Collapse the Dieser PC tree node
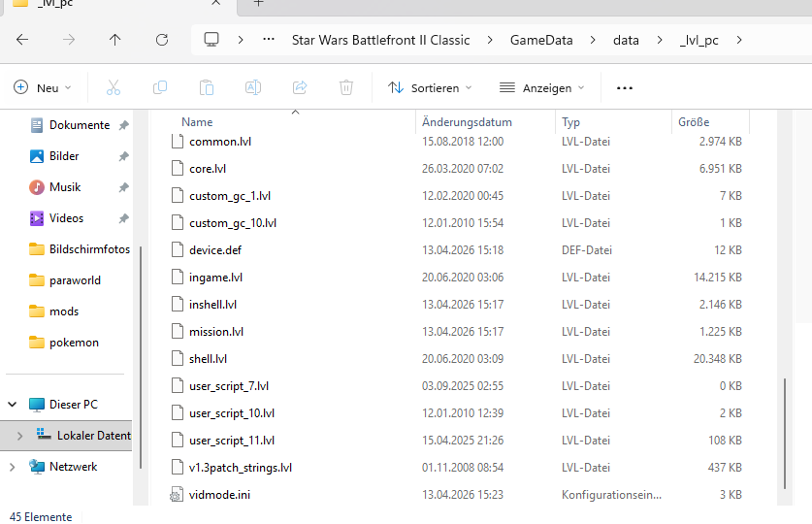This screenshot has width=812, height=524. coord(13,405)
